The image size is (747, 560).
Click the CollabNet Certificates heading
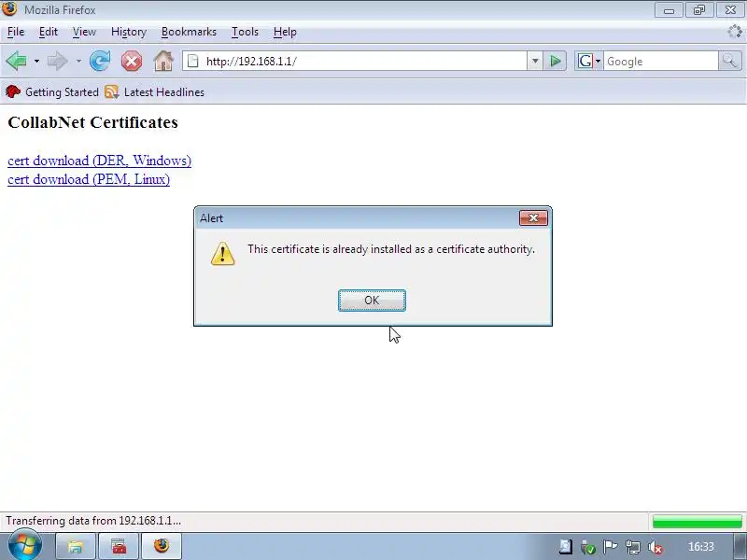[x=92, y=122]
